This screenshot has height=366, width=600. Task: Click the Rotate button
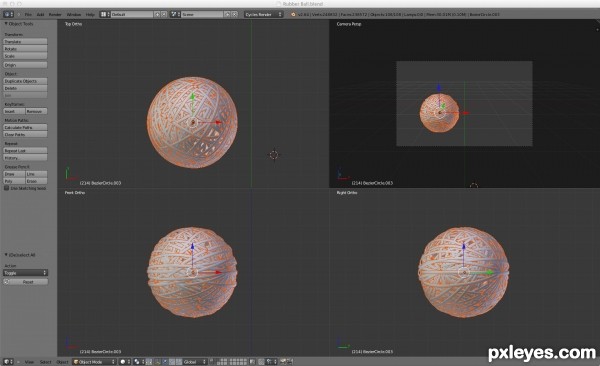point(25,49)
